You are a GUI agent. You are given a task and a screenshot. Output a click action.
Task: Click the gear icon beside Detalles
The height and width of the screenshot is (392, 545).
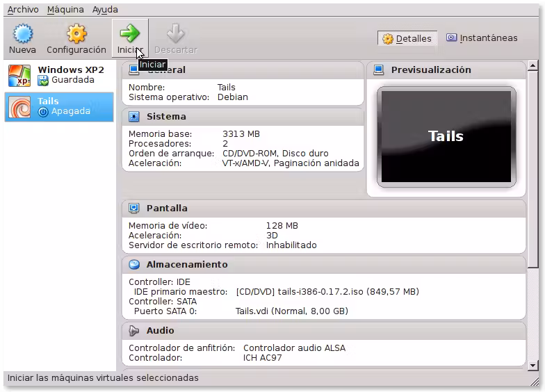tap(388, 39)
